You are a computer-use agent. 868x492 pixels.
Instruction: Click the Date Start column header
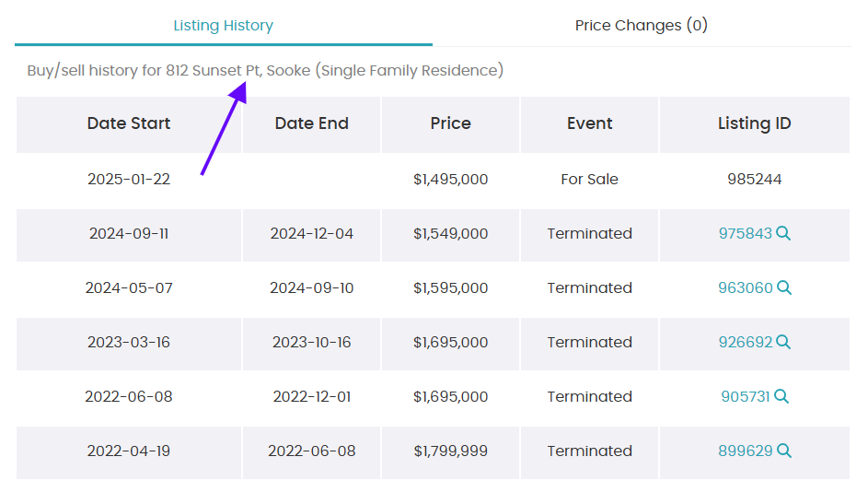click(129, 123)
